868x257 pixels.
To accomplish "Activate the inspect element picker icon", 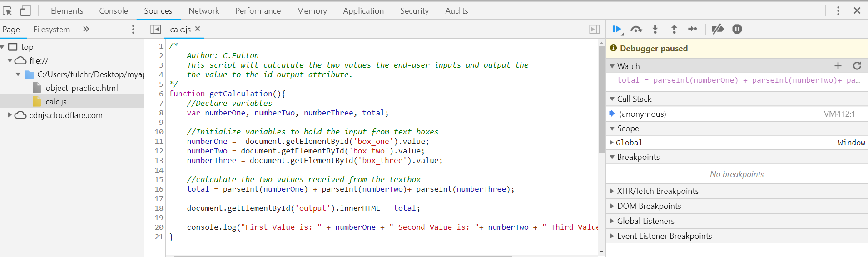I will 7,10.
